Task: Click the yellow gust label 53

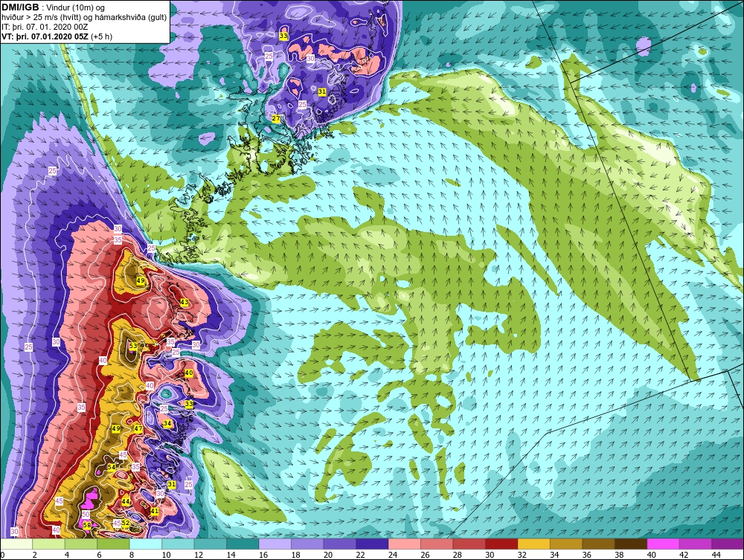Action: click(x=133, y=346)
